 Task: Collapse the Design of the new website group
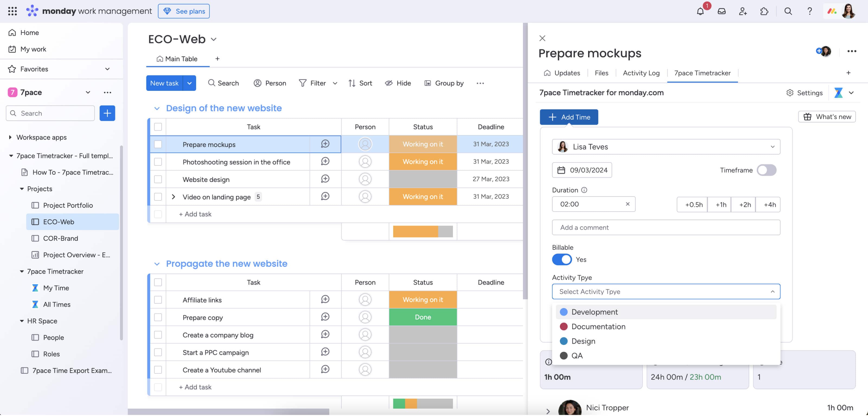[x=156, y=108]
